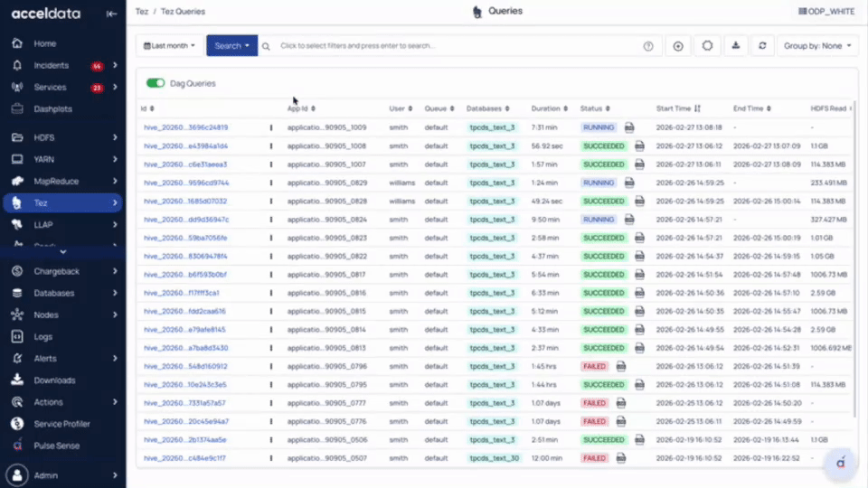
Task: Open query link hive_20260...3696c24819
Action: pyautogui.click(x=185, y=127)
